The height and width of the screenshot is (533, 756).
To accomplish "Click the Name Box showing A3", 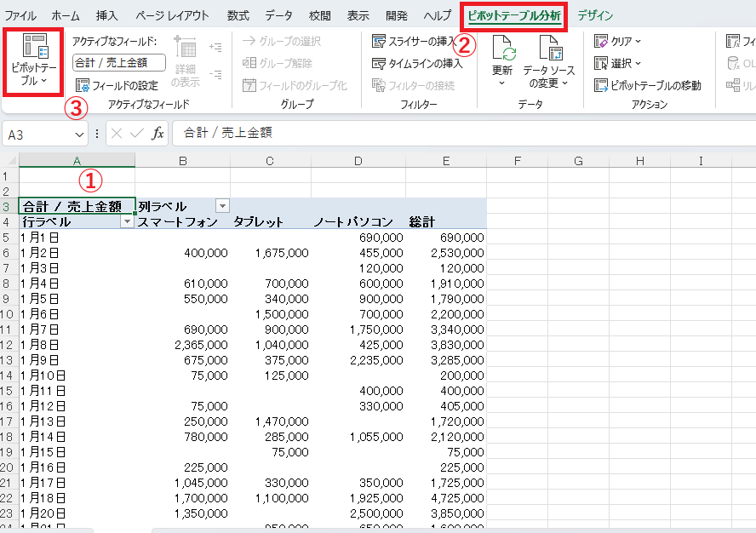I will pos(38,135).
